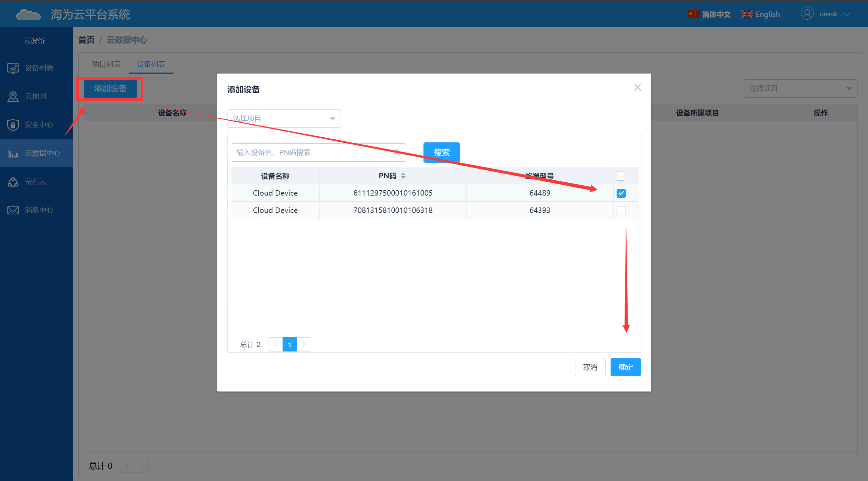Click the 取消 button

(x=590, y=367)
